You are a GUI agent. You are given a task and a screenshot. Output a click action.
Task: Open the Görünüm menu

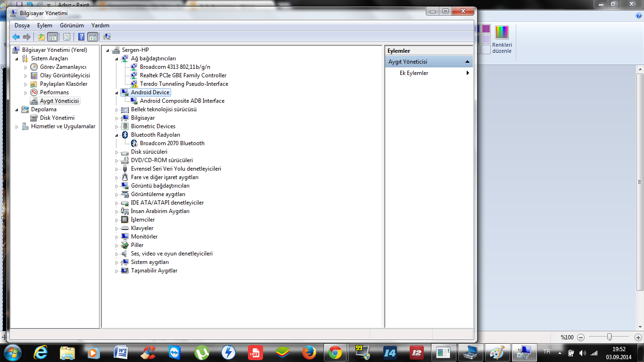[72, 25]
